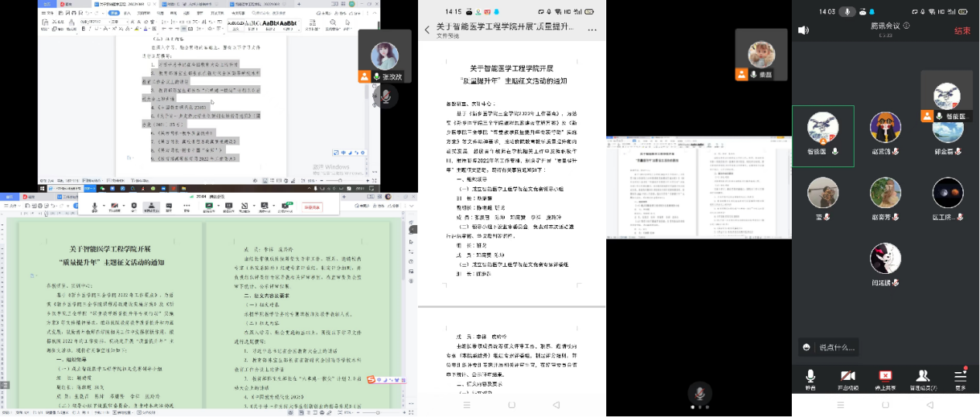Image resolution: width=980 pixels, height=417 pixels.
Task: Mute microphone in mobile bottom bar
Action: tap(810, 378)
